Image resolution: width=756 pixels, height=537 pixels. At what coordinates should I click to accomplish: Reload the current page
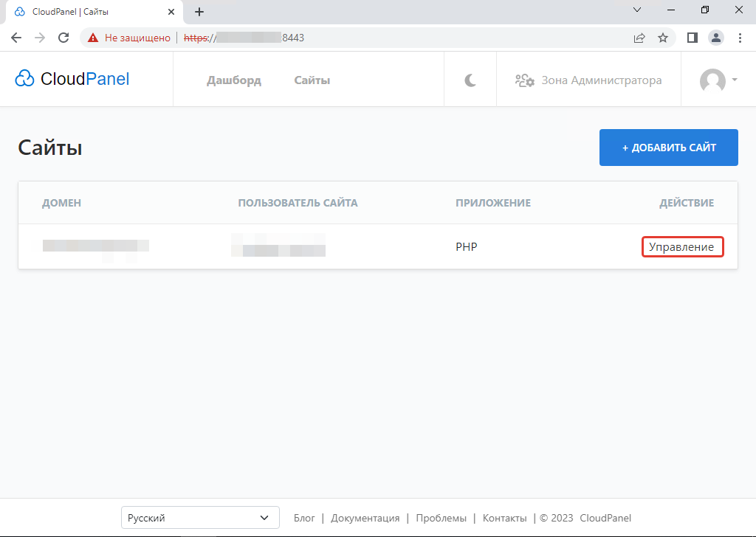click(x=63, y=37)
